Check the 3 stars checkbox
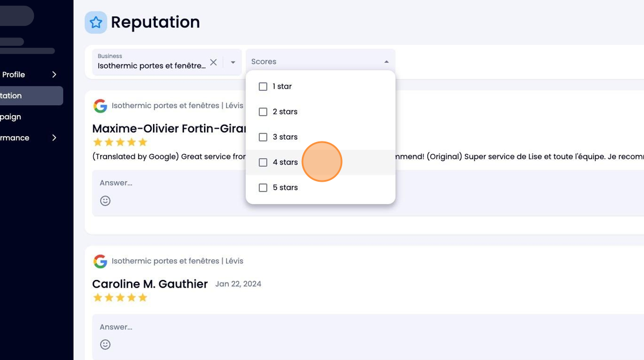This screenshot has width=644, height=360. pyautogui.click(x=263, y=137)
